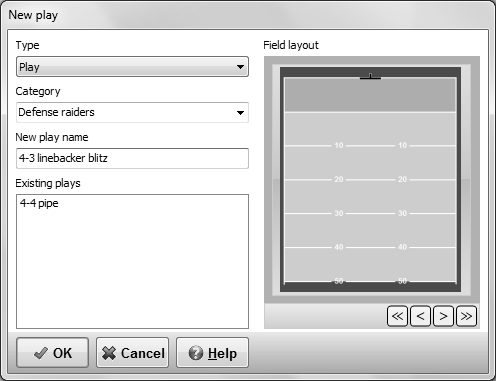This screenshot has width=496, height=381.
Task: Open Help for this dialog
Action: click(212, 353)
